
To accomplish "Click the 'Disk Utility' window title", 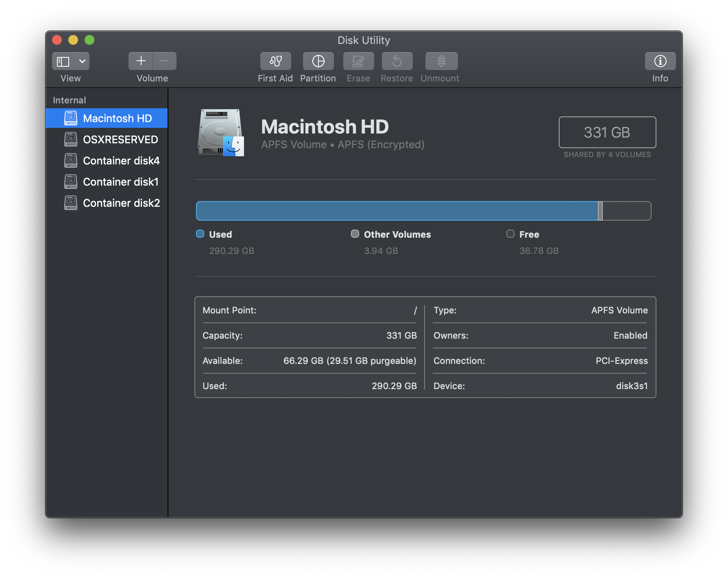I will [x=364, y=40].
